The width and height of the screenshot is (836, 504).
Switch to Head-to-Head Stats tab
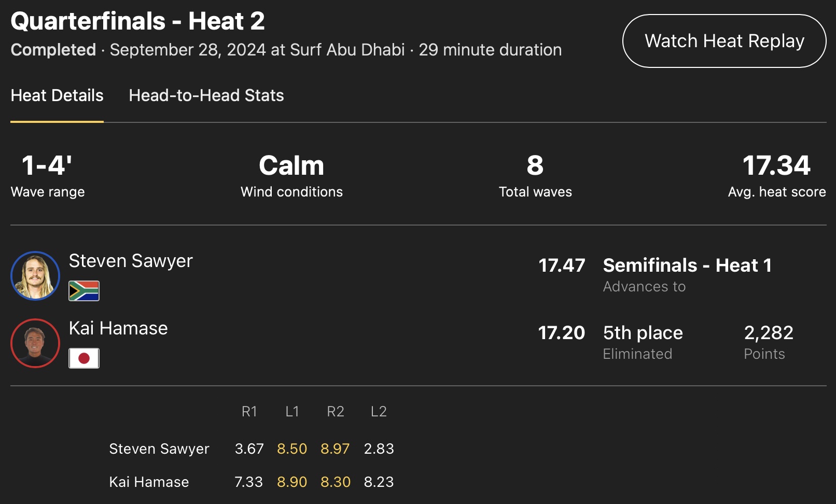click(206, 95)
